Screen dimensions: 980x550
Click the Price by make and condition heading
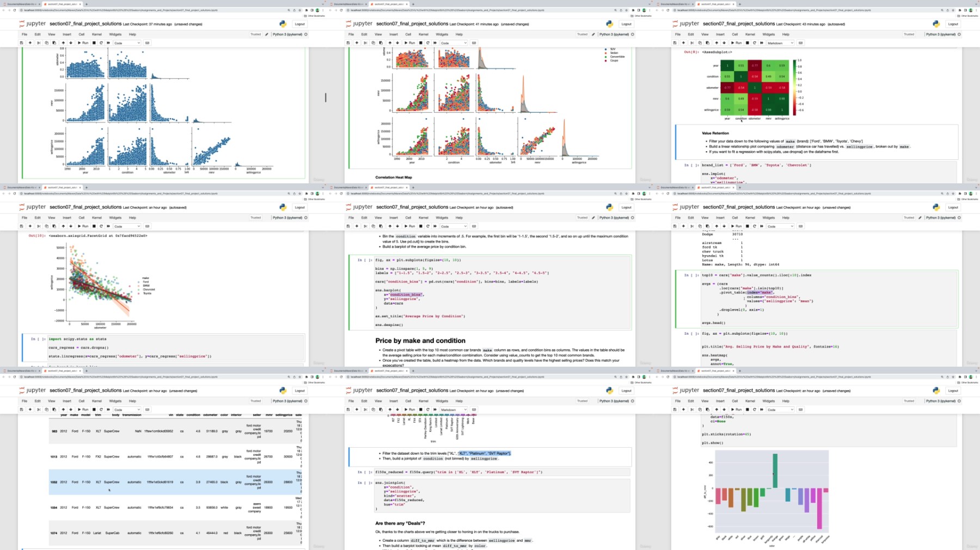pos(420,341)
